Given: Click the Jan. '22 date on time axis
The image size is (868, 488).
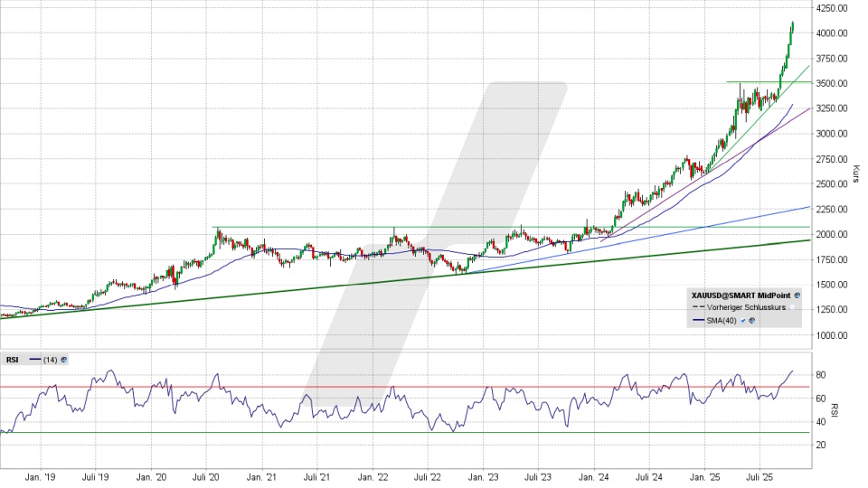Looking at the screenshot, I should click(x=374, y=474).
